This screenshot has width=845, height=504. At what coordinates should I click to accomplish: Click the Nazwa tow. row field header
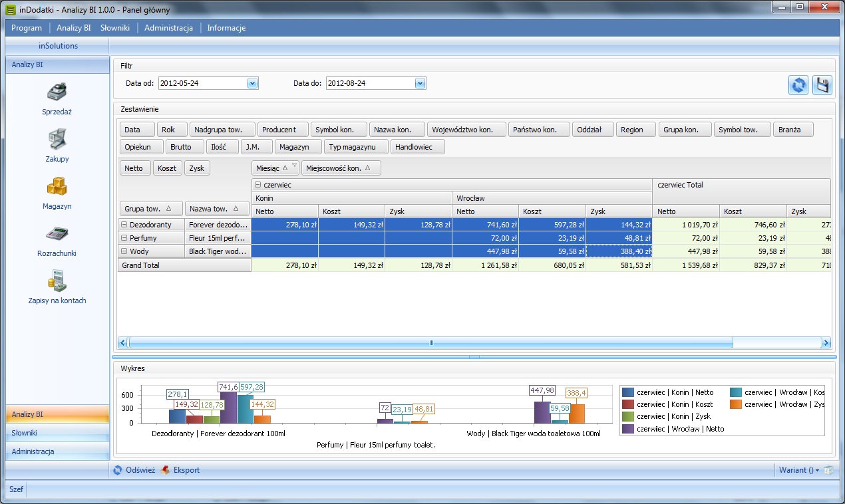click(x=217, y=209)
